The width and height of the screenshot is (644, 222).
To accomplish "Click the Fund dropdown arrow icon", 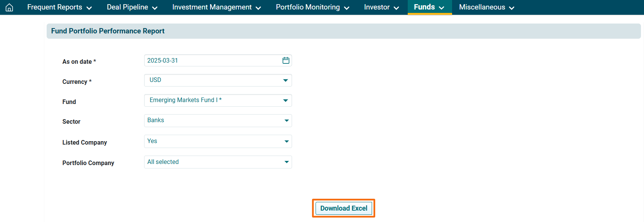I will tap(285, 101).
